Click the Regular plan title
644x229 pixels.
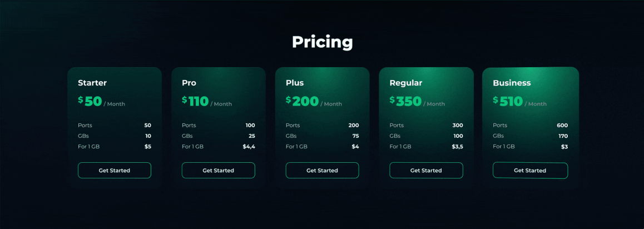click(x=406, y=83)
